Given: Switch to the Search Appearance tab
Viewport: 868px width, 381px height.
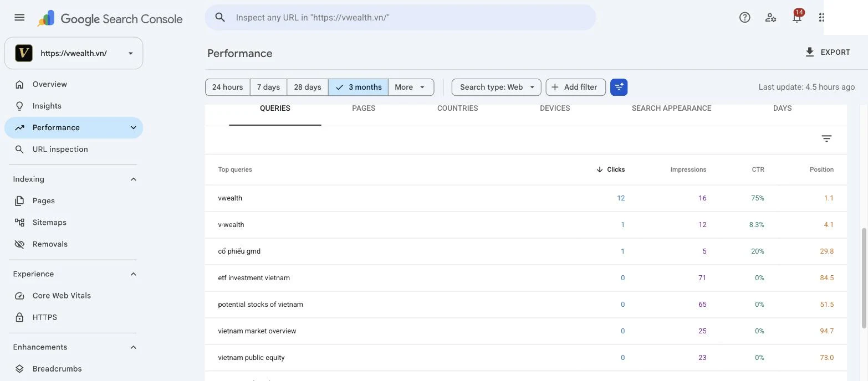Looking at the screenshot, I should (x=671, y=109).
